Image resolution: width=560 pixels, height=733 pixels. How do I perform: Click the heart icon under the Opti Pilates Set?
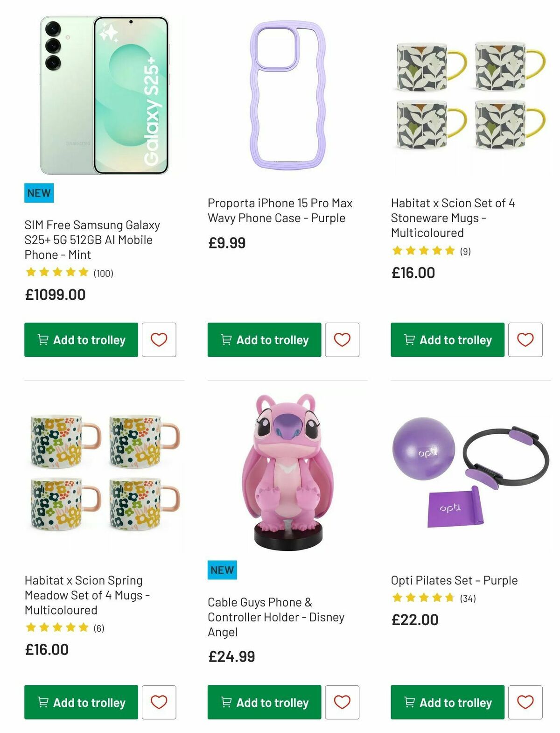(x=525, y=702)
